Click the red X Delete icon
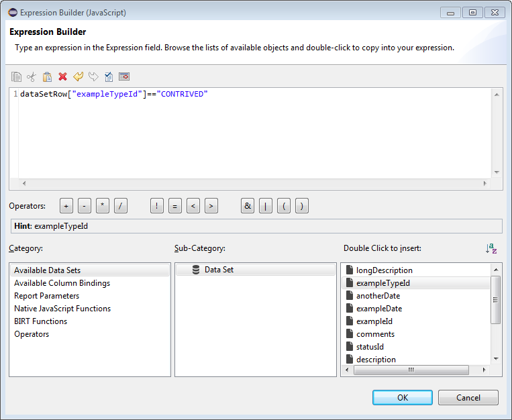Viewport: 512px width, 420px height. pos(62,76)
